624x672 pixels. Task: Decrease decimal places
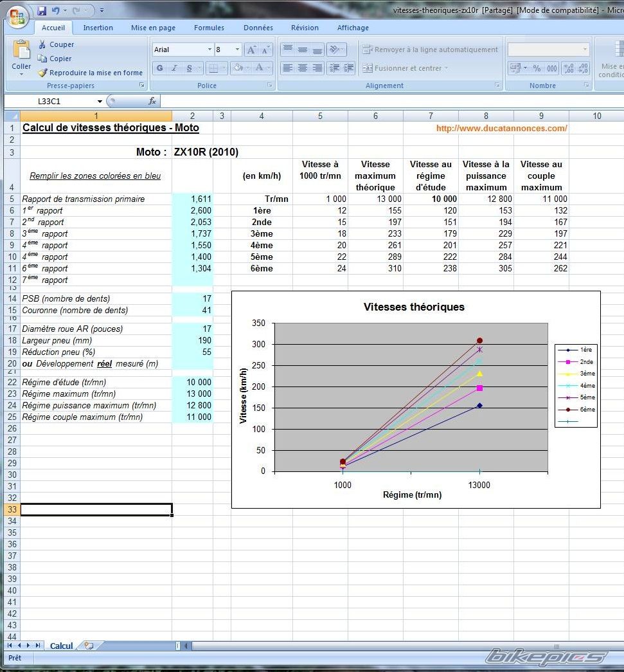[x=583, y=68]
